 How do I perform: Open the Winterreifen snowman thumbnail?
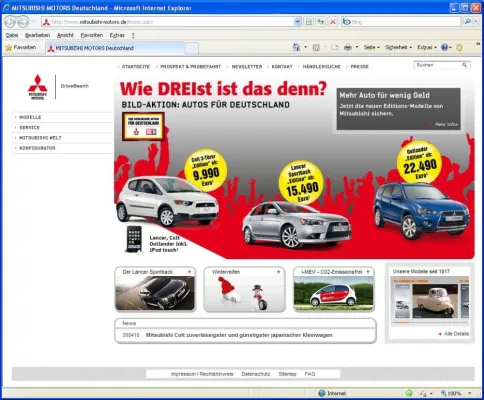click(x=245, y=294)
